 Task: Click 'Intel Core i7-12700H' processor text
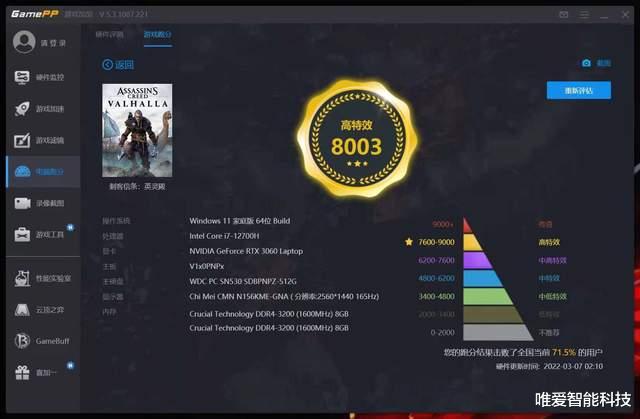[x=224, y=236]
